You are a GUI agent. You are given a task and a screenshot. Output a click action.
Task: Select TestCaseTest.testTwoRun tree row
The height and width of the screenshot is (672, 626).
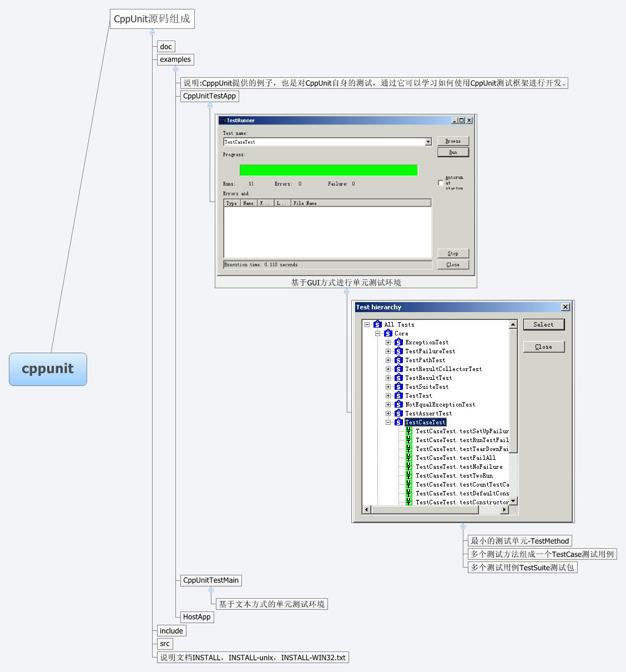coord(454,475)
